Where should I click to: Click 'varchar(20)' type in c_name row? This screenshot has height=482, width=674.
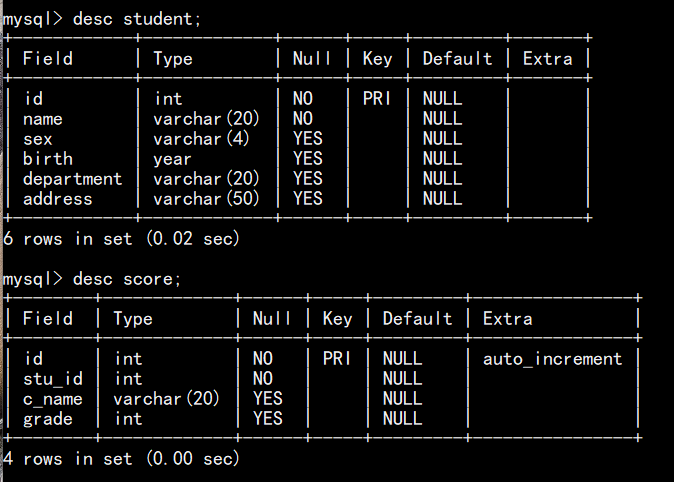pos(166,399)
